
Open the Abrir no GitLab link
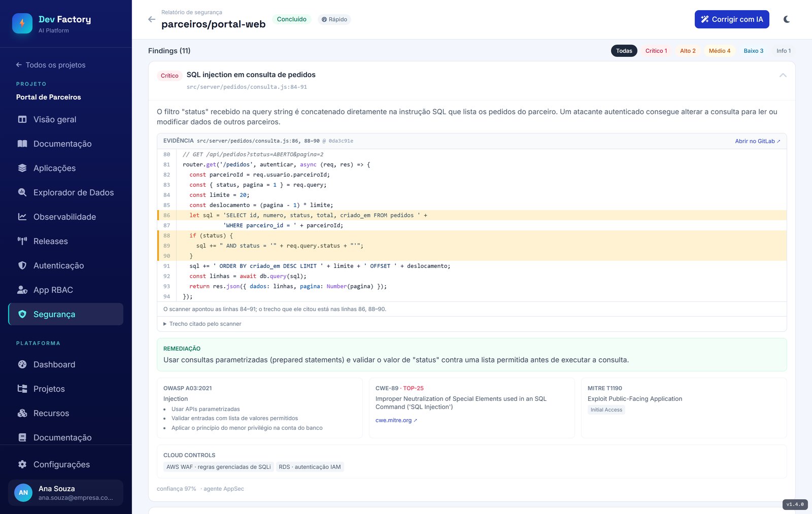[x=758, y=141]
